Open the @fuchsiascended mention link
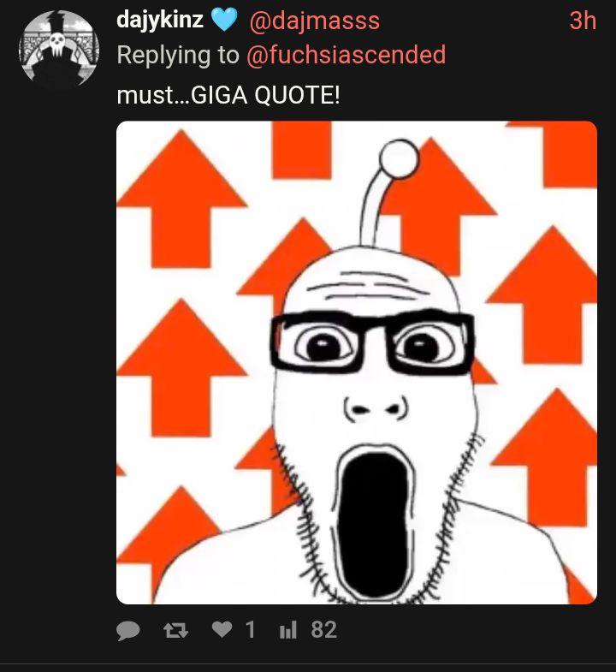 click(346, 55)
